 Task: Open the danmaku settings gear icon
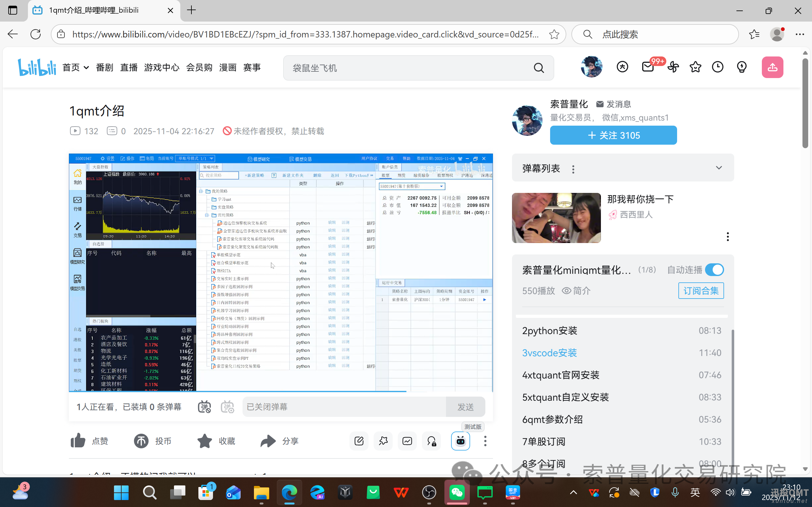pyautogui.click(x=227, y=406)
